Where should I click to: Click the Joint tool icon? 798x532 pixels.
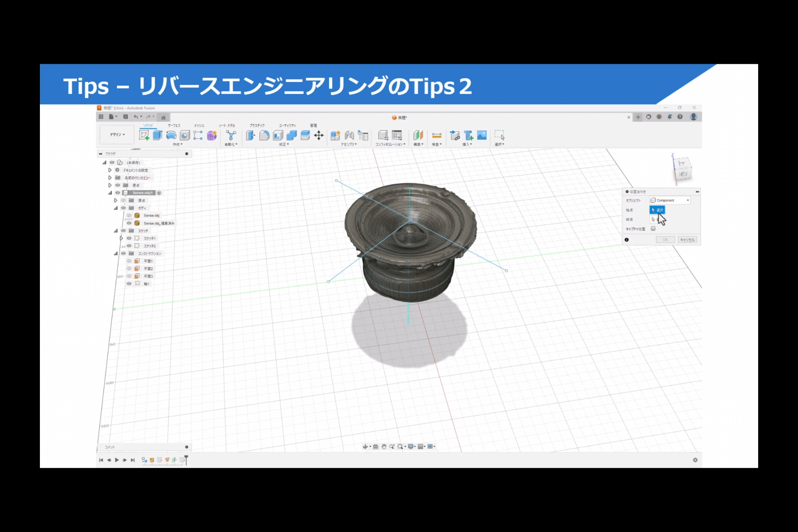[x=350, y=135]
